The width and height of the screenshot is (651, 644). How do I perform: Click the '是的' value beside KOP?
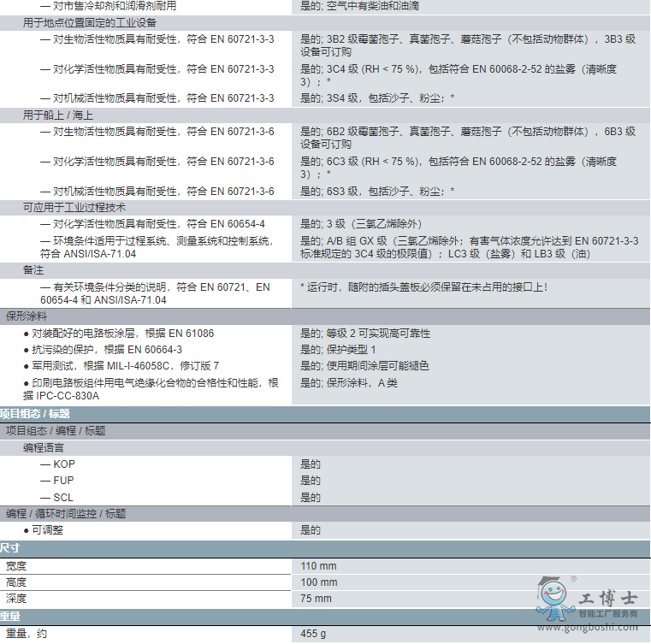(x=311, y=464)
